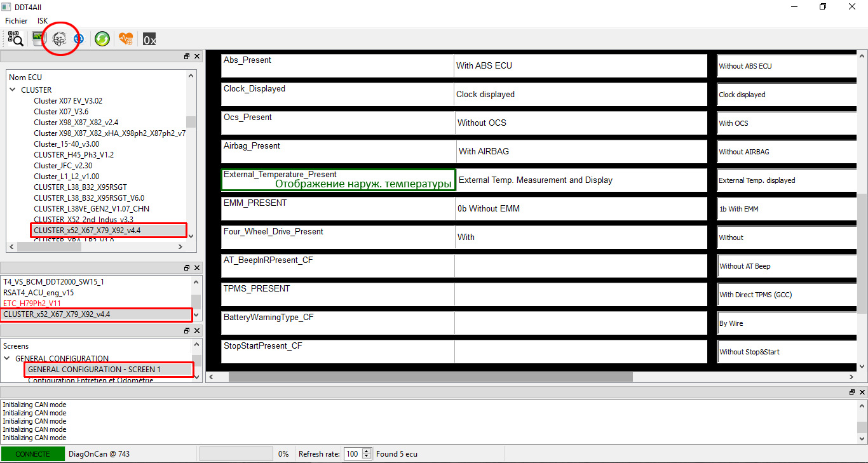
Task: Close the Screens panel
Action: pos(197,331)
